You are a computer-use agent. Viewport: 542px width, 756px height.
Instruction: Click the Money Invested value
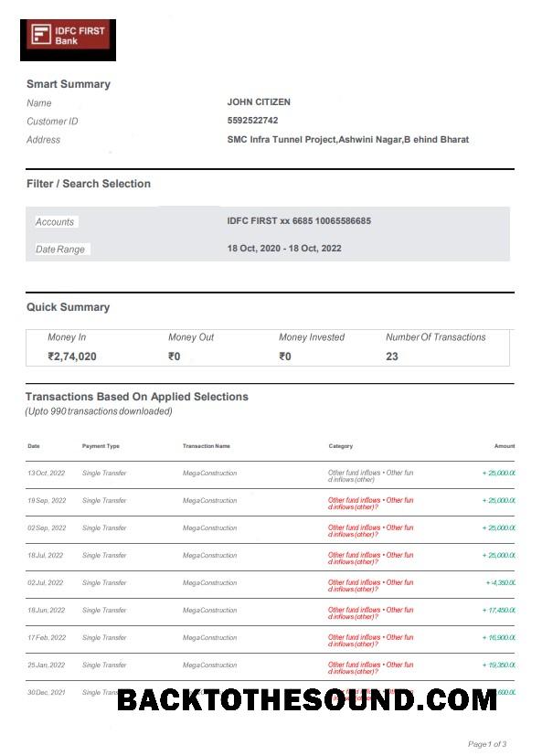pyautogui.click(x=285, y=357)
